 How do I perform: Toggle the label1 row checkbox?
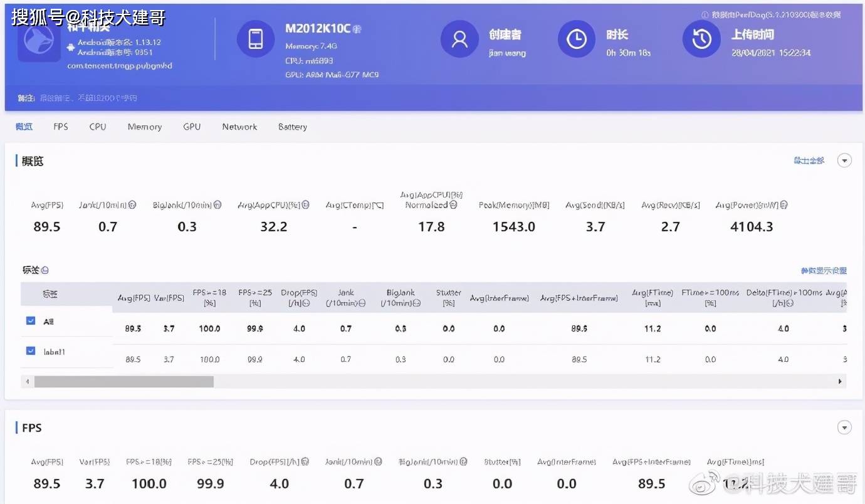pos(31,351)
